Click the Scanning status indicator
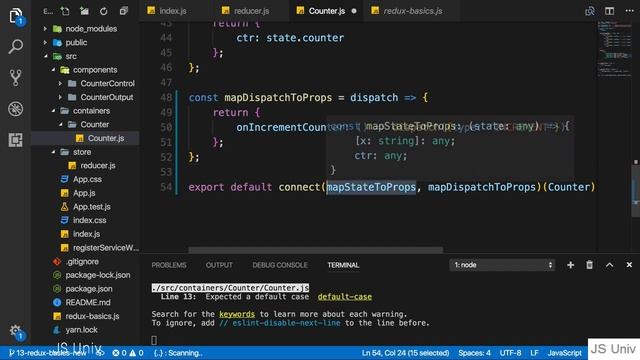This screenshot has width=640, height=360. [x=178, y=353]
